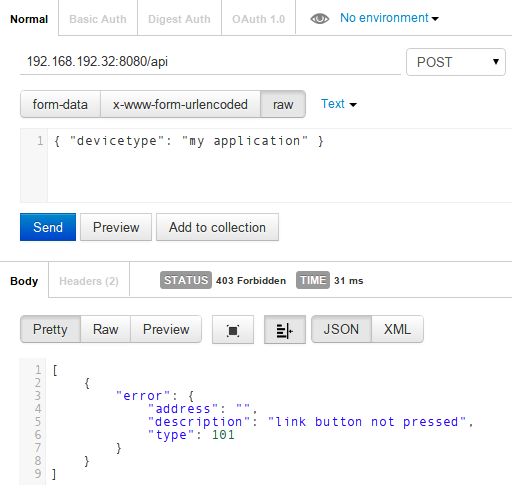Switch to the Basic Auth tab
The width and height of the screenshot is (512, 489).
click(x=98, y=19)
